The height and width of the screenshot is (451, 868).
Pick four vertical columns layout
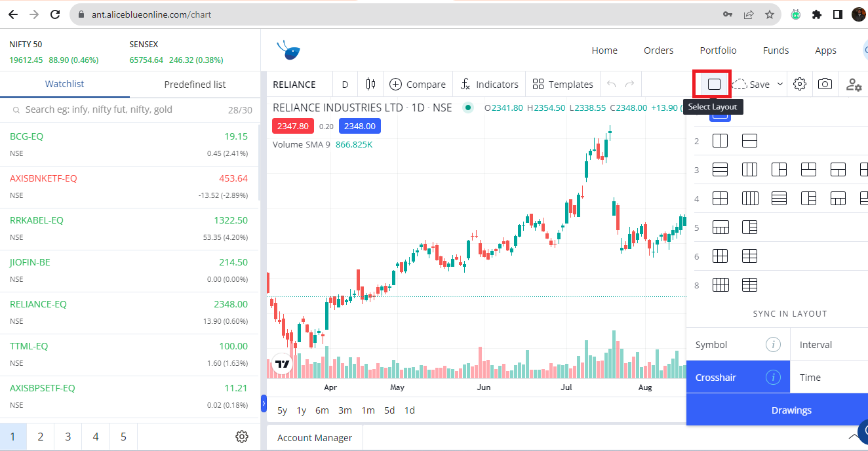pyautogui.click(x=749, y=198)
